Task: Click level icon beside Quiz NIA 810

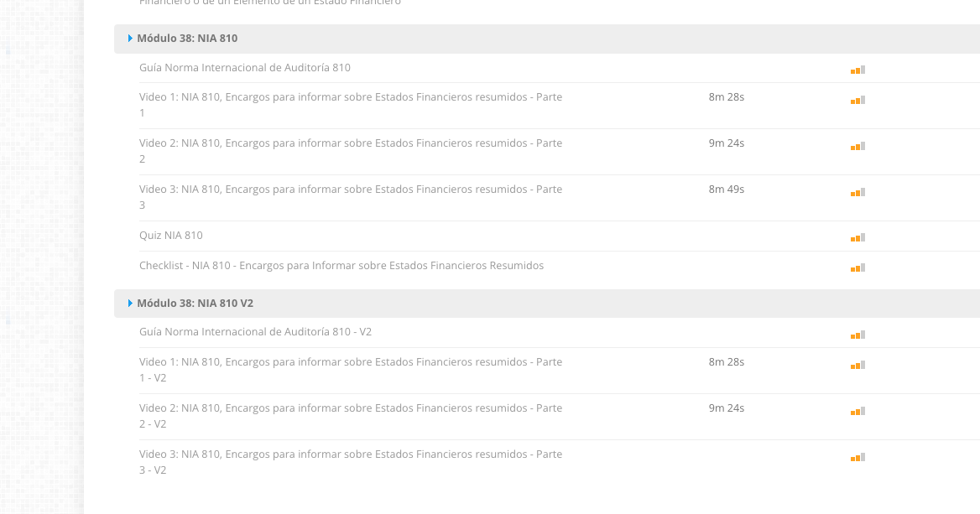Action: [x=857, y=237]
